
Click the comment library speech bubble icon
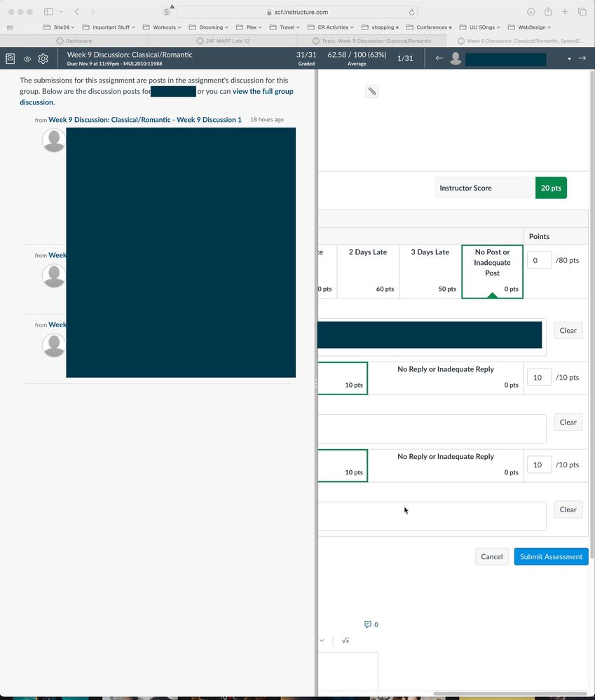[368, 624]
